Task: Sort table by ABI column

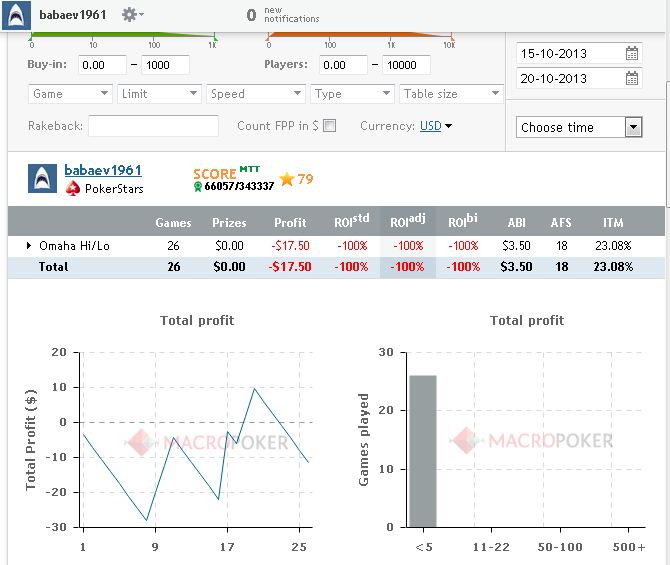Action: coord(516,223)
